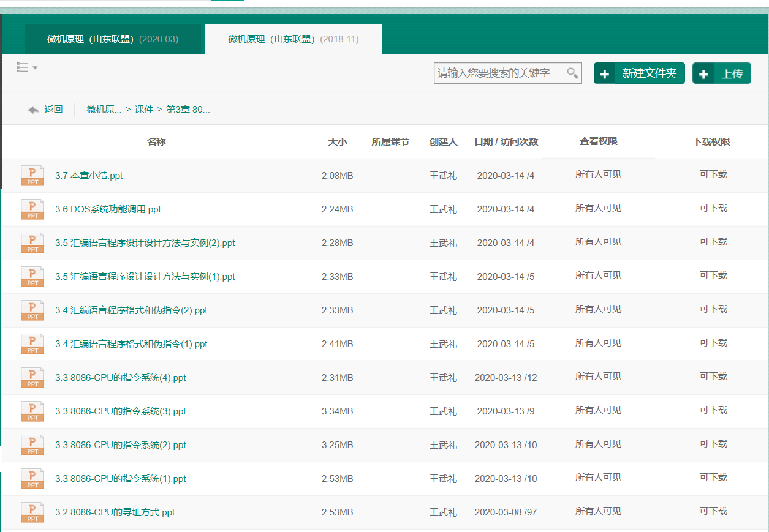
Task: Open 3.5 汇编语言程序设计设计方法与实例(2).ppt file link
Action: click(x=145, y=243)
